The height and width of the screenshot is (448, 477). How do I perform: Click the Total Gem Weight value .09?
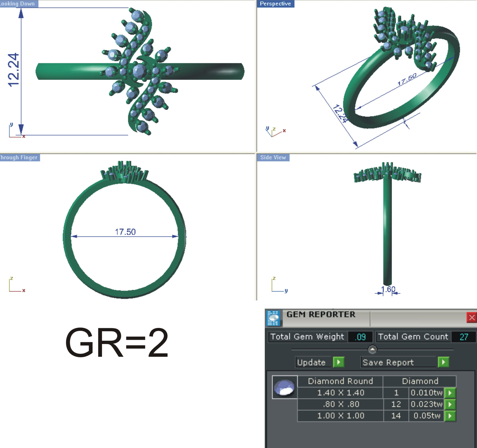(360, 337)
